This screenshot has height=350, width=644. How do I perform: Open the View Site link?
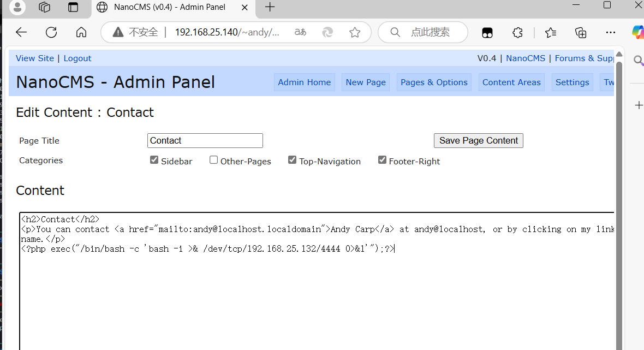coord(35,58)
